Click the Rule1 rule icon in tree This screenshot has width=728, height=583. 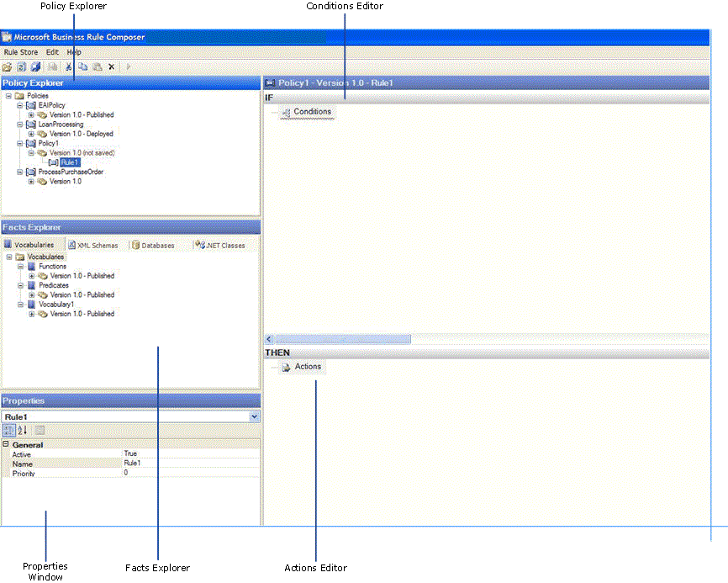coord(54,162)
